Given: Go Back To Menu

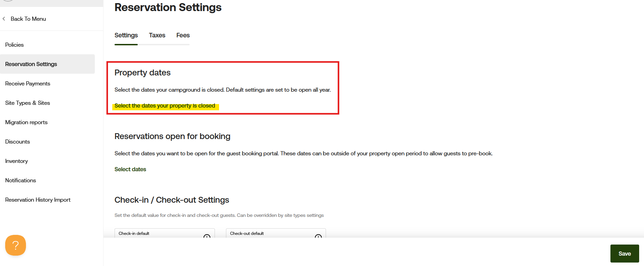Looking at the screenshot, I should (x=28, y=19).
